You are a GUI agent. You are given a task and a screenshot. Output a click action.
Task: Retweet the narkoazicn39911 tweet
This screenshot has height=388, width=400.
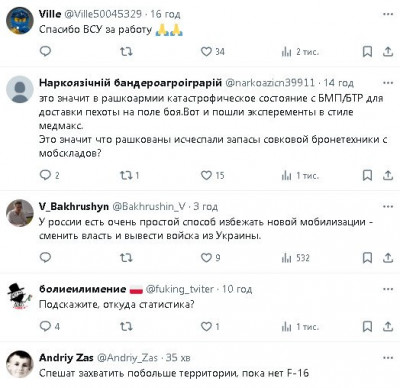129,175
